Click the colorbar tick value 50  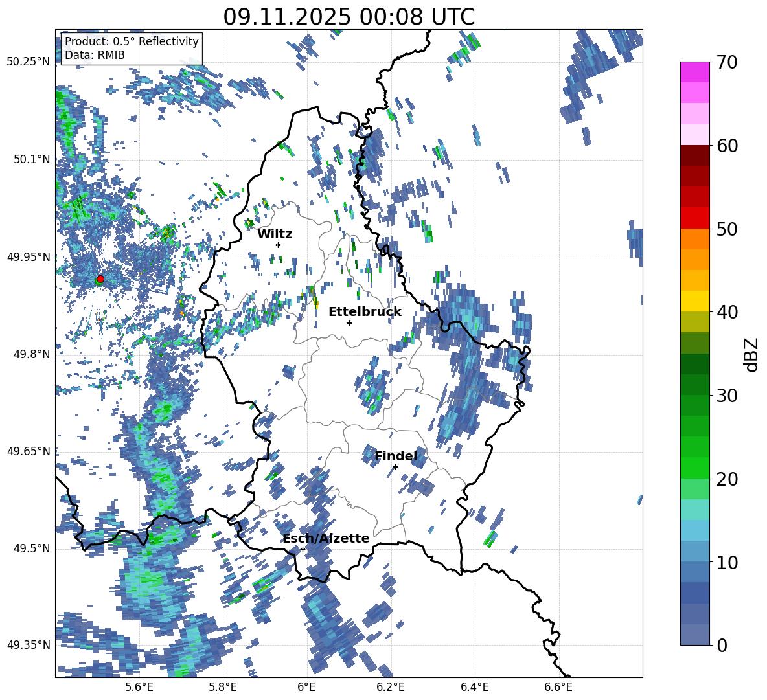pyautogui.click(x=726, y=229)
